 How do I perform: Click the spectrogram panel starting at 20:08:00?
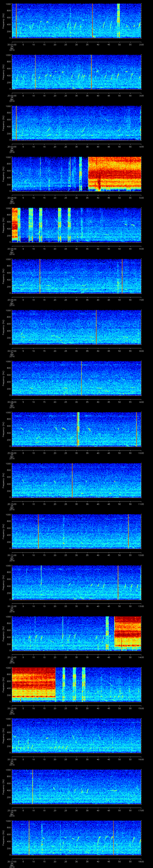pyautogui.click(x=76, y=378)
